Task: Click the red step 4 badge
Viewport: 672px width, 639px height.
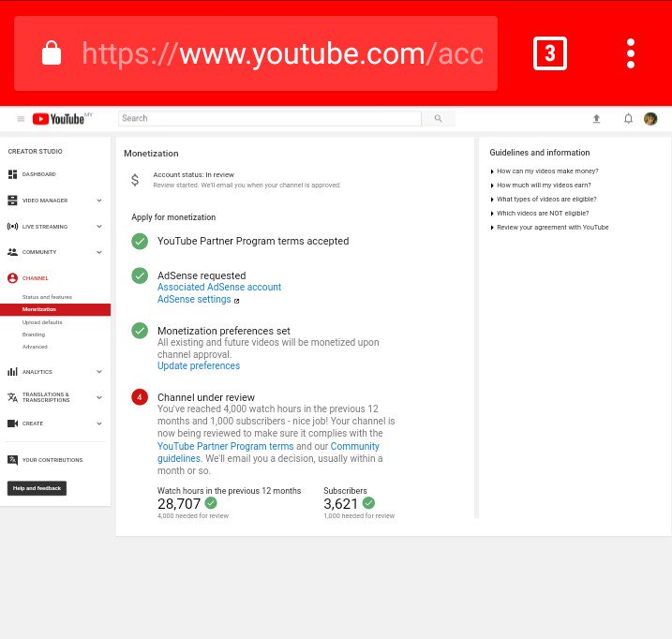Action: (x=140, y=397)
